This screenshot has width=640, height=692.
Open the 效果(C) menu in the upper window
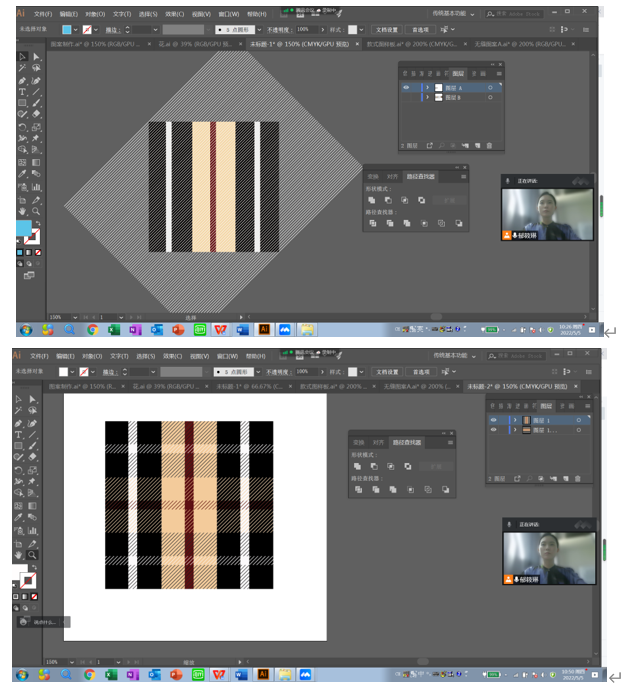click(x=173, y=15)
